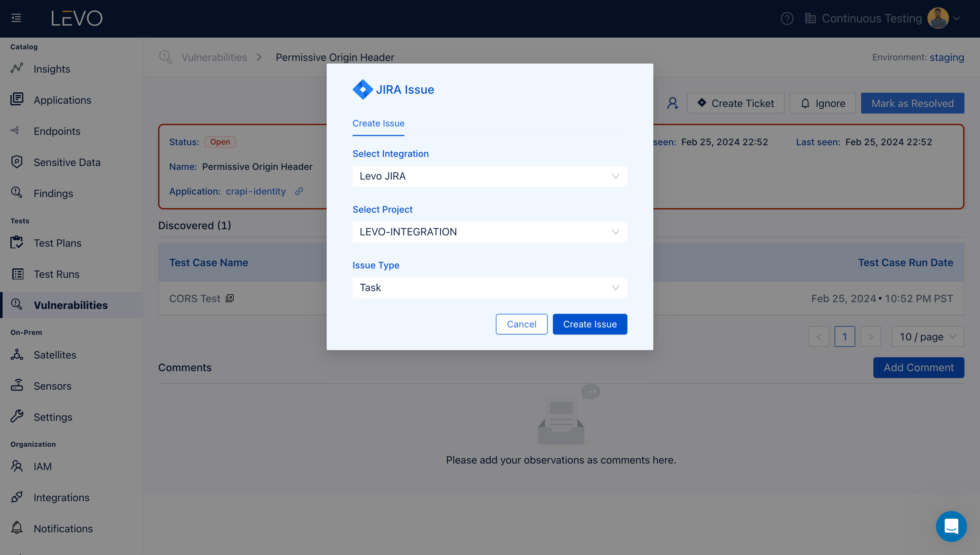Click the Vulnerabilities breadcrumb link

(x=214, y=57)
